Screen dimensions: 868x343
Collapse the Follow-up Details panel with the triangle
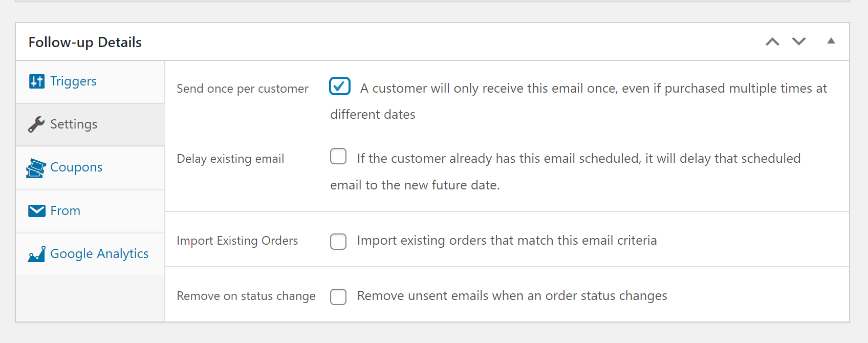pyautogui.click(x=831, y=41)
